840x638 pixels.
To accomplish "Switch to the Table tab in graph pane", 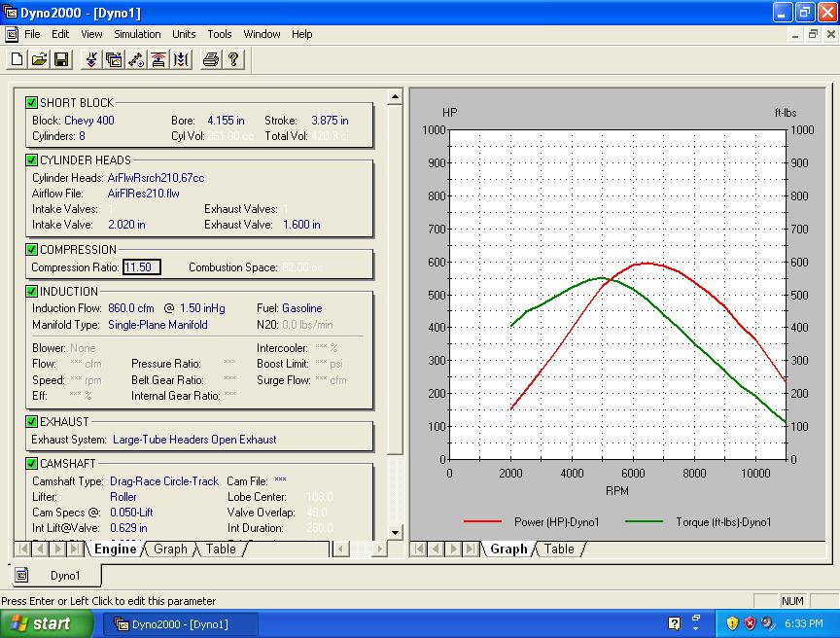I will [x=559, y=549].
